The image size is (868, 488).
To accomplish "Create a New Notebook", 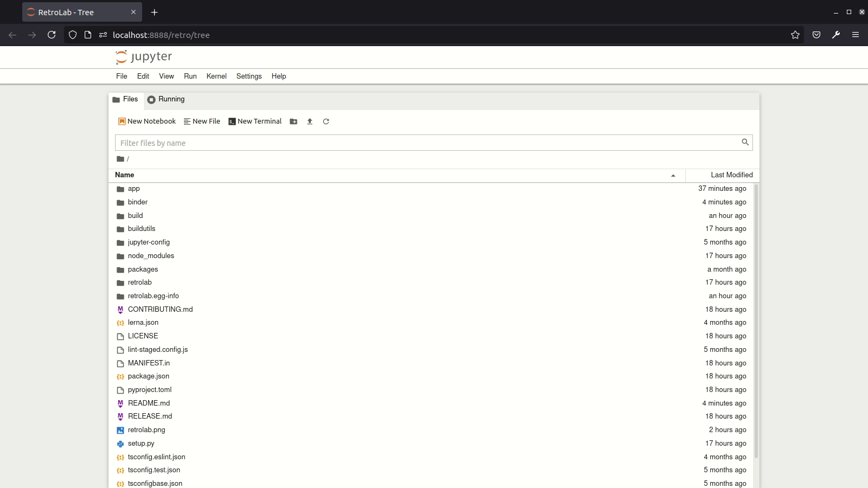I will tap(147, 121).
